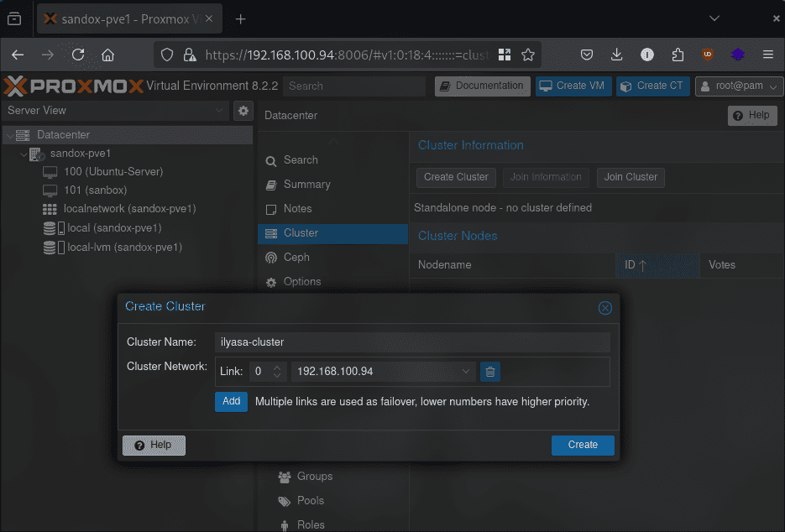785x532 pixels.
Task: Open the Summary menu item
Action: tap(306, 185)
